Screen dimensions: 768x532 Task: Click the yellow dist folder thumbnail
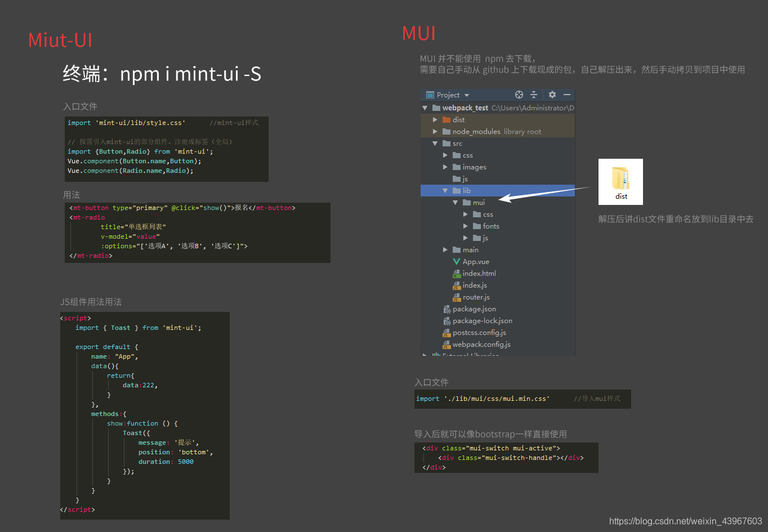[x=620, y=178]
